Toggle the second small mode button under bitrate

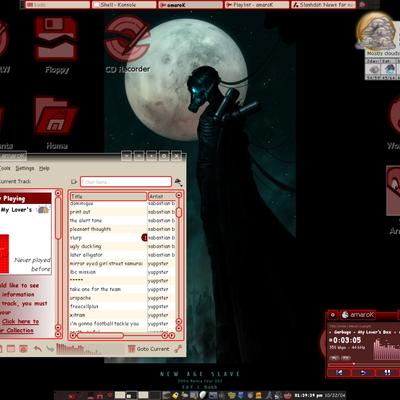(x=346, y=358)
